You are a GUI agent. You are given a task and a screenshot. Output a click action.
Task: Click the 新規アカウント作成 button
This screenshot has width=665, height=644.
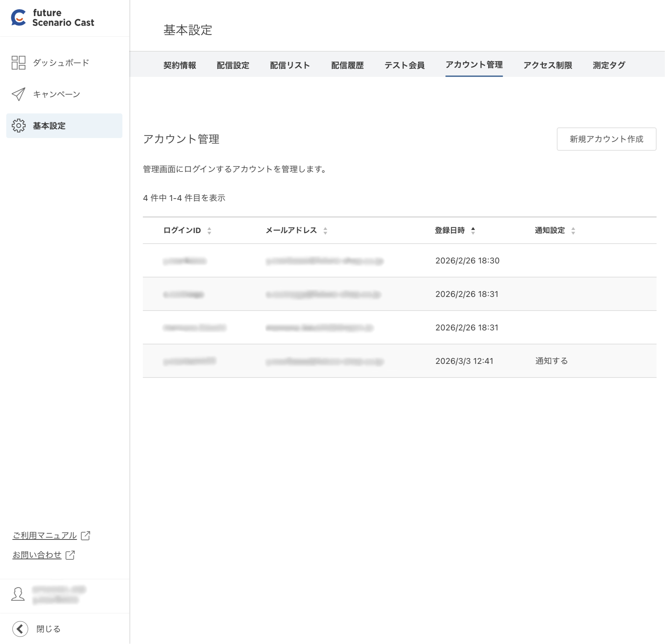click(606, 139)
